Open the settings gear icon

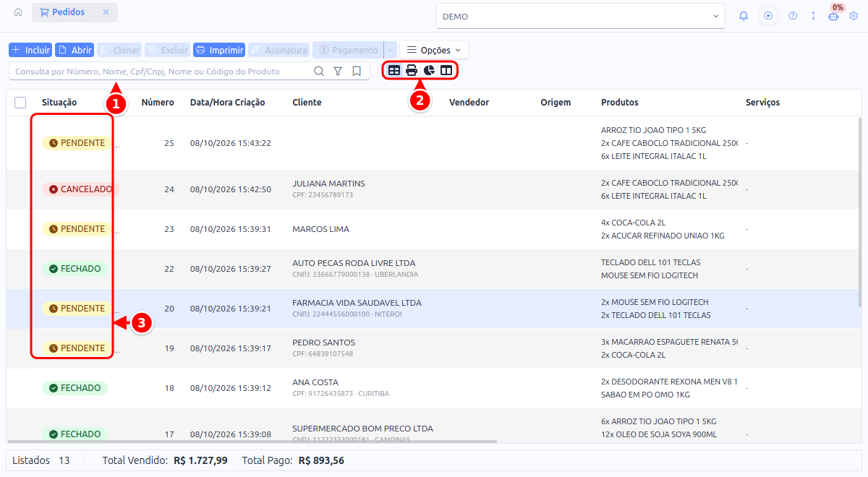[x=854, y=16]
